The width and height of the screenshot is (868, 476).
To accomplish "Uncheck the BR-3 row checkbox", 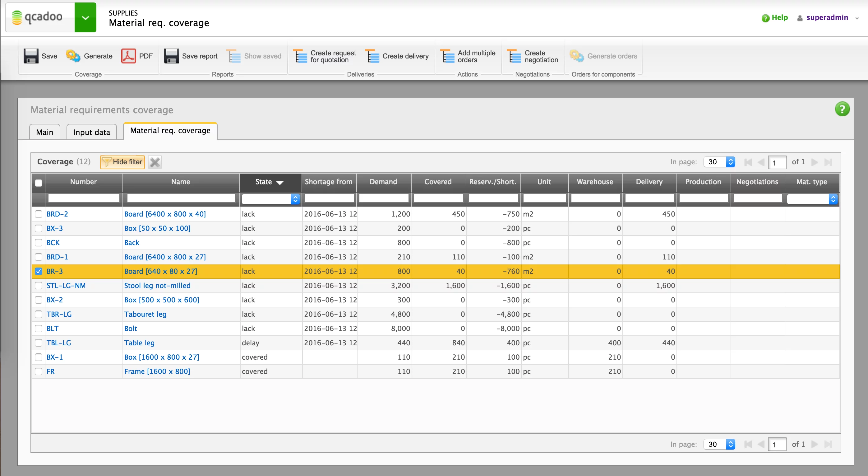I will (x=39, y=271).
